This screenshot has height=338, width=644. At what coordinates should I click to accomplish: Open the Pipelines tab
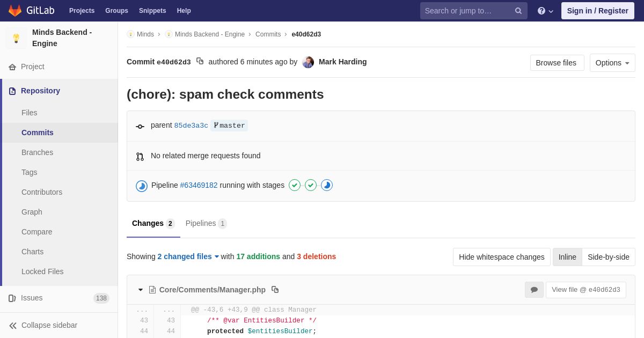(206, 223)
